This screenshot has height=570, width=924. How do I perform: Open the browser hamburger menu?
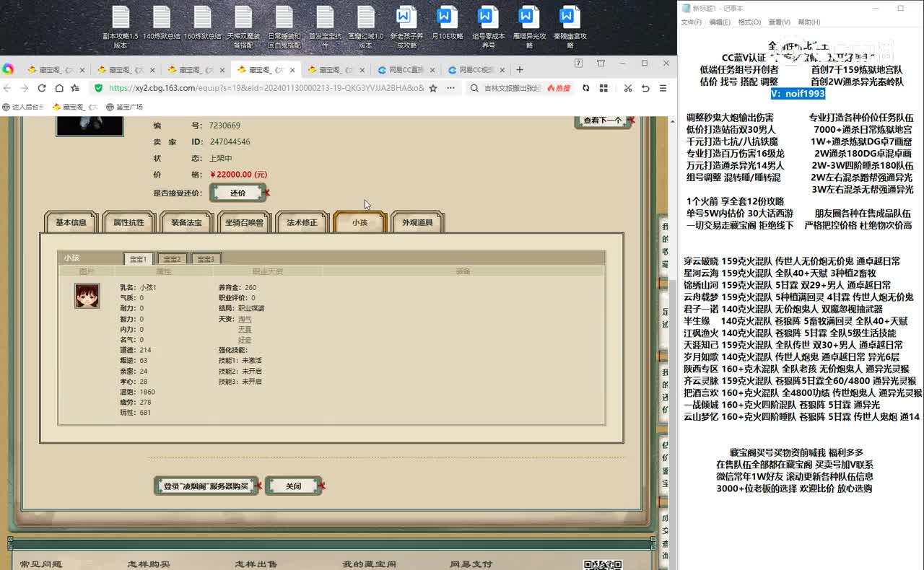point(663,88)
